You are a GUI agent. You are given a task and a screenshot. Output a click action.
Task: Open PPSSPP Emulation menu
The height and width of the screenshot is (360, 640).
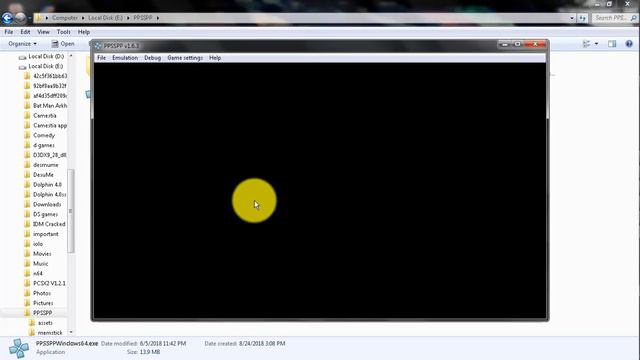click(125, 58)
